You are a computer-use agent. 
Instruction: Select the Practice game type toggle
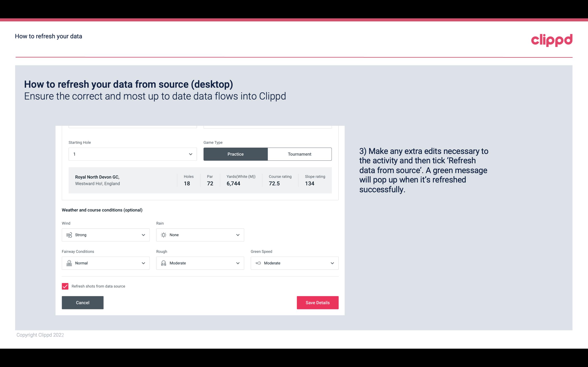[x=235, y=154]
